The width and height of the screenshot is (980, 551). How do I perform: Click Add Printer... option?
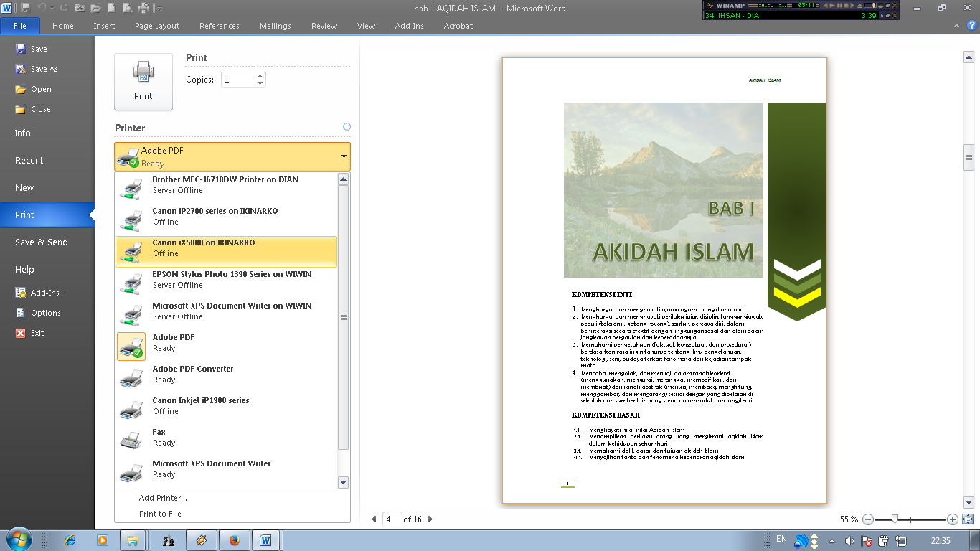click(x=163, y=498)
